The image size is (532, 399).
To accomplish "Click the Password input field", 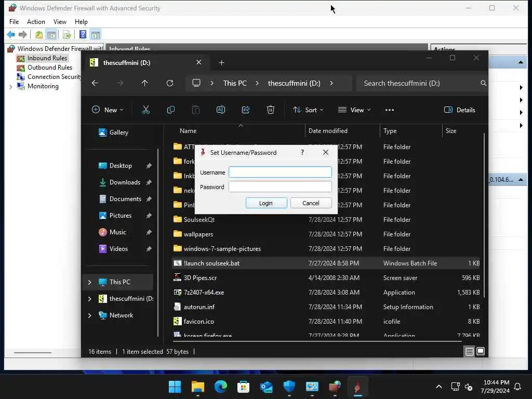I will tap(280, 187).
